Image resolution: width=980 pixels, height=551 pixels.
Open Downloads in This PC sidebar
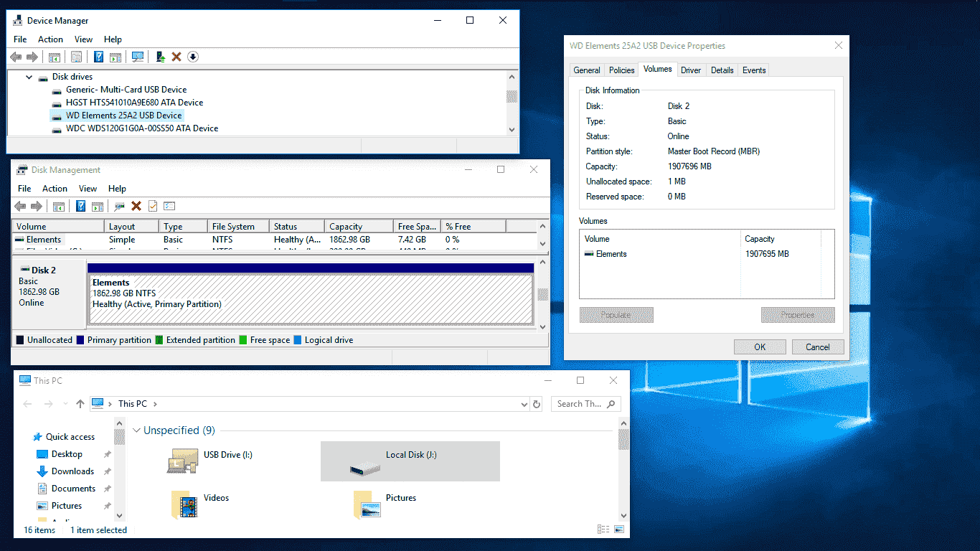coord(72,471)
